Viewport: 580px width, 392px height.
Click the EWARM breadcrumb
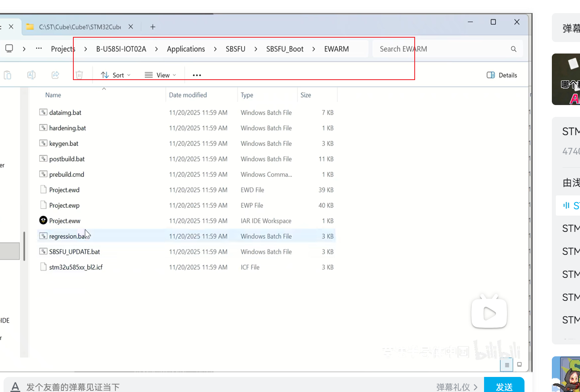(337, 49)
